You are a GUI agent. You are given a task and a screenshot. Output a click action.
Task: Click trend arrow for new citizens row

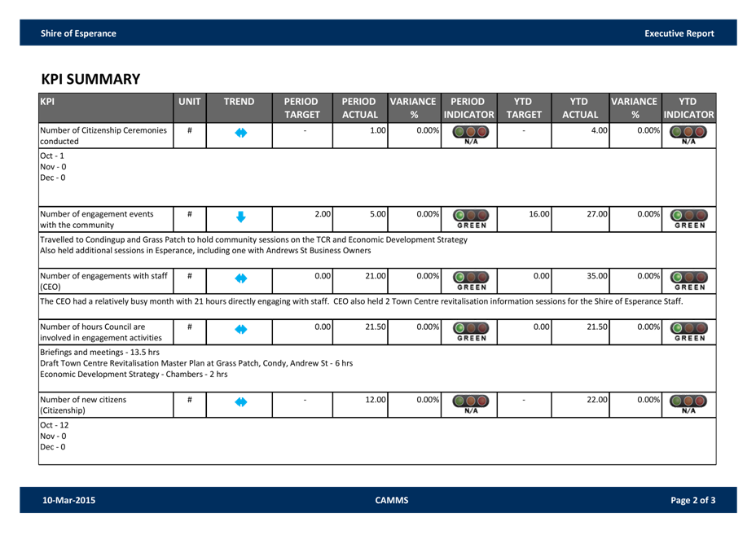click(240, 401)
